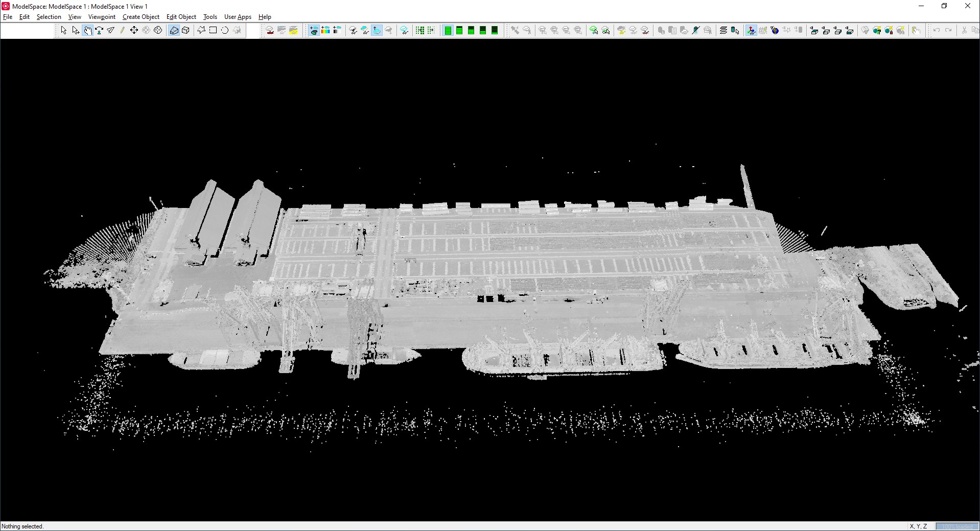
Task: Click the globe coordinate system icon
Action: (x=774, y=30)
